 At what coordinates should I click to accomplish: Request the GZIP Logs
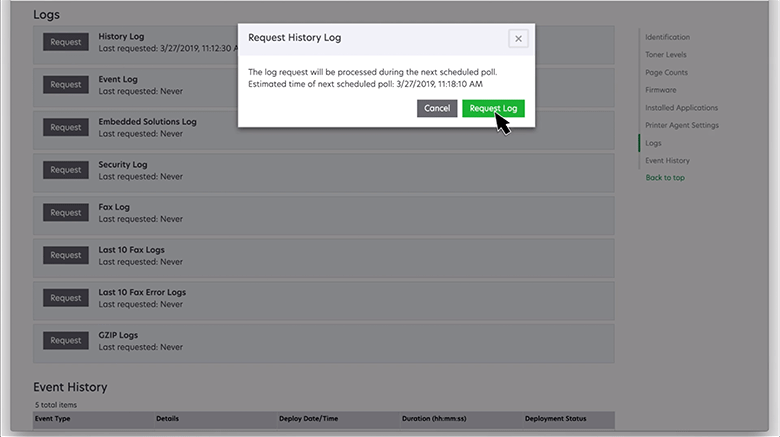point(66,340)
